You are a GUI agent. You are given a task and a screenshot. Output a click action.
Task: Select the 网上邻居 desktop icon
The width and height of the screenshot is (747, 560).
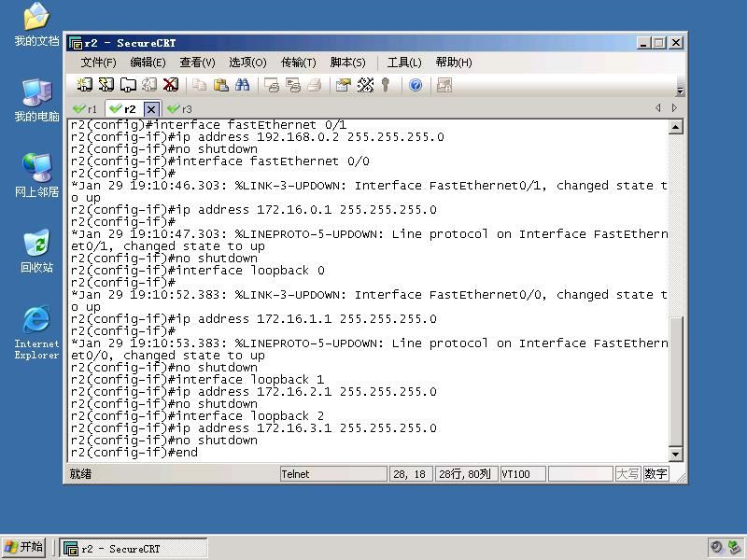tap(36, 175)
